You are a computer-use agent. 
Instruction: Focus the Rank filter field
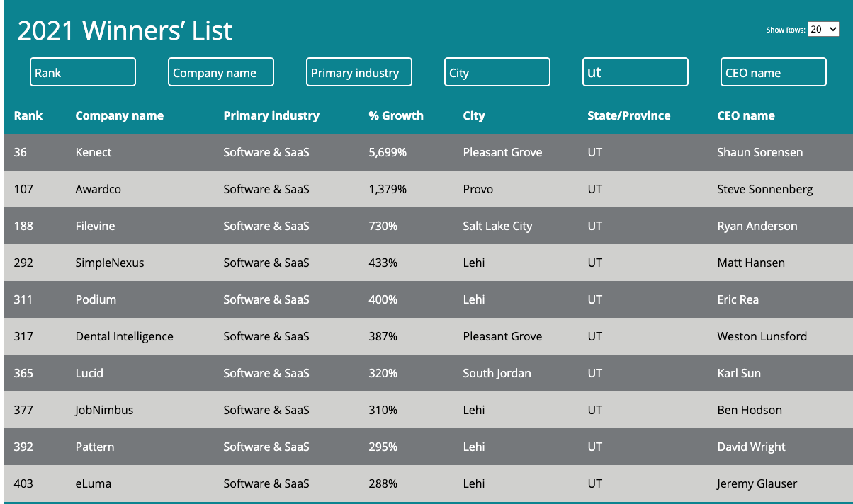click(x=83, y=72)
